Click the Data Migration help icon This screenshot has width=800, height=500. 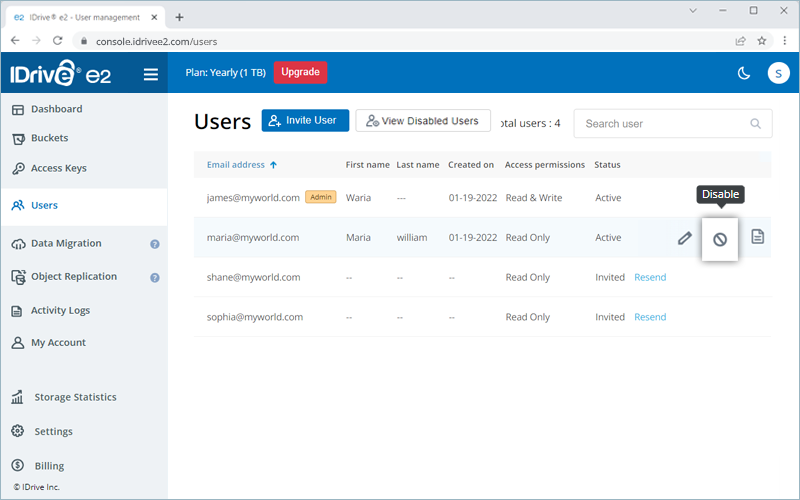155,244
